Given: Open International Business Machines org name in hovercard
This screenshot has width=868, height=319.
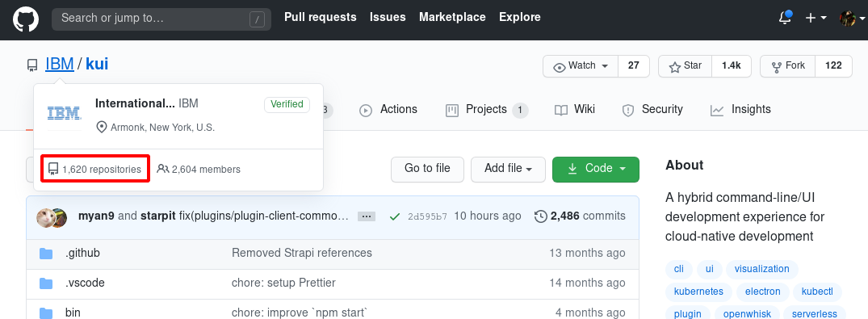Looking at the screenshot, I should (x=135, y=103).
